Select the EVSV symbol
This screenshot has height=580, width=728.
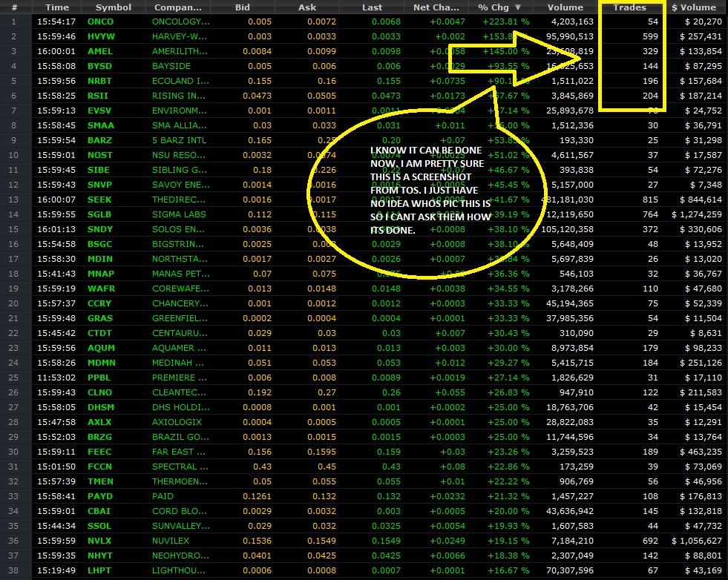coord(100,111)
